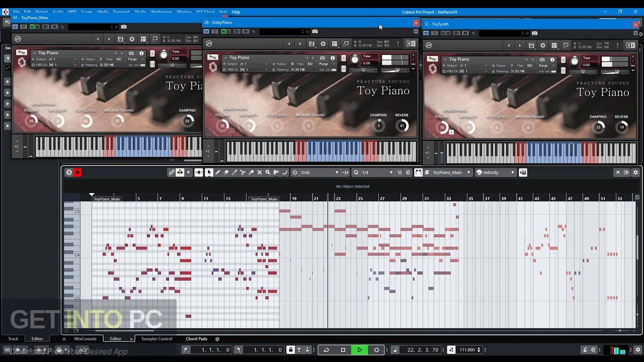Select the Zoom magnifier tool in editor toolbar
Viewport: 644px width, 362px height.
click(x=268, y=172)
